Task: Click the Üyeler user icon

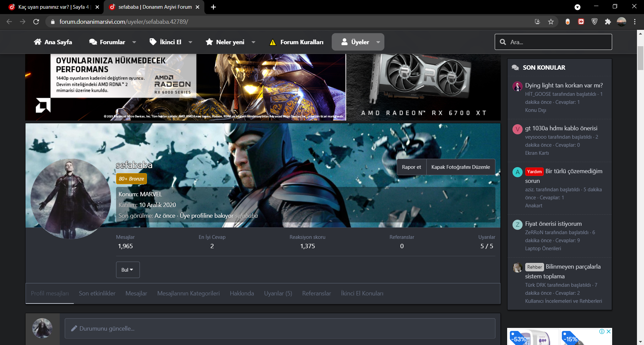Action: [x=344, y=42]
